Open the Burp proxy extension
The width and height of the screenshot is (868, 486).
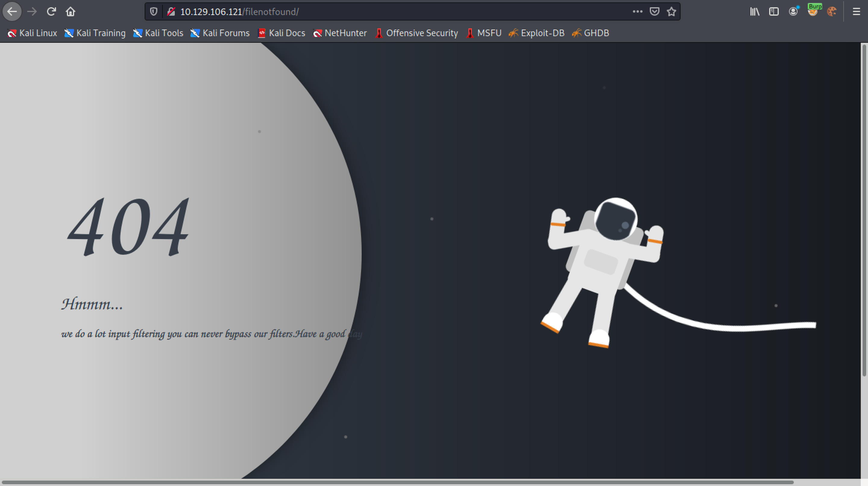[813, 11]
